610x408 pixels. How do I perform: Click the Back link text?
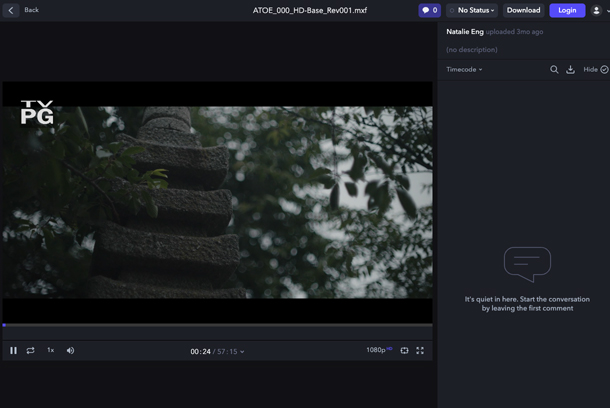(32, 10)
